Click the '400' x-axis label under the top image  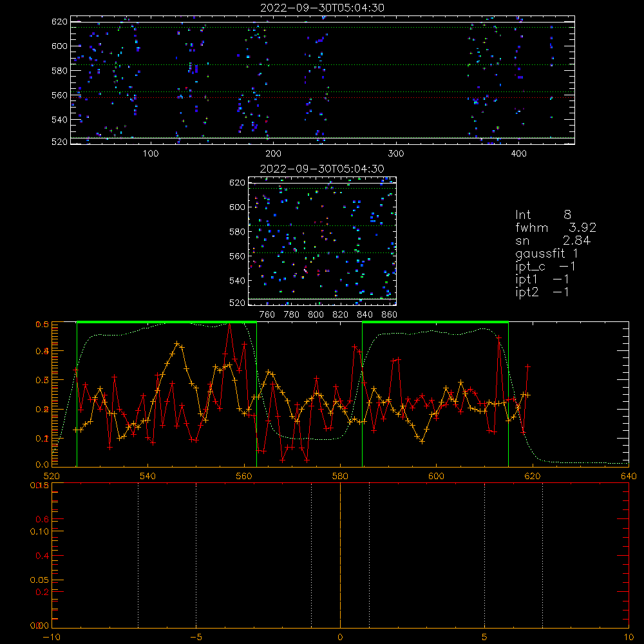[x=518, y=154]
